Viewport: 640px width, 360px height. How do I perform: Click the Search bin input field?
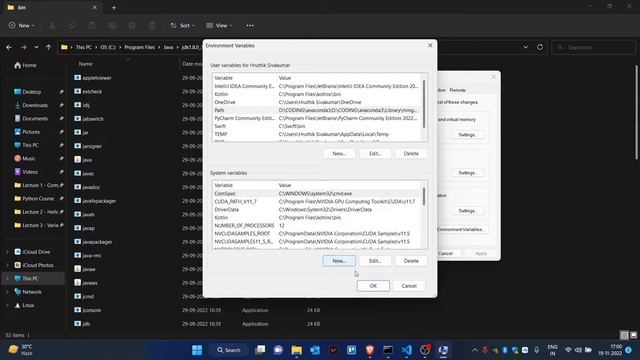(x=594, y=47)
